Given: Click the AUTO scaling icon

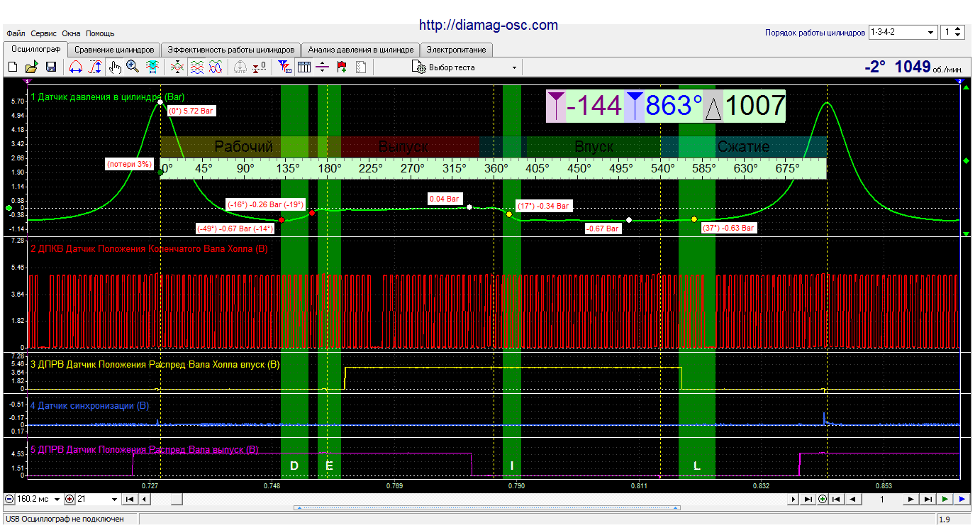Looking at the screenshot, I should pyautogui.click(x=240, y=67).
